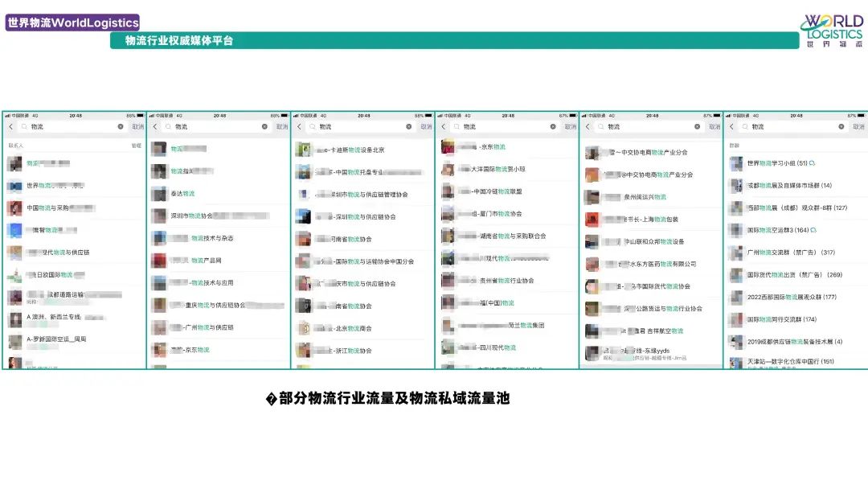Click avatar beside 物流产品网

159,261
